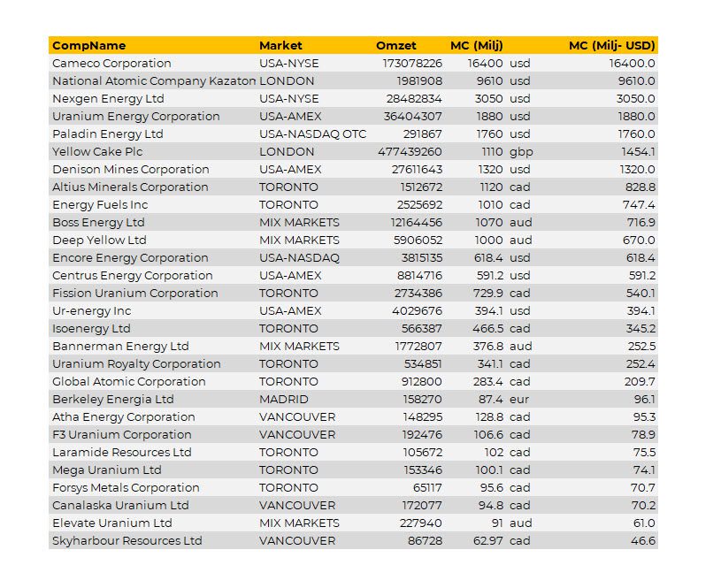721x588 pixels.
Task: Click Omzet value 65117 for Forsys Metals
Action: click(427, 488)
